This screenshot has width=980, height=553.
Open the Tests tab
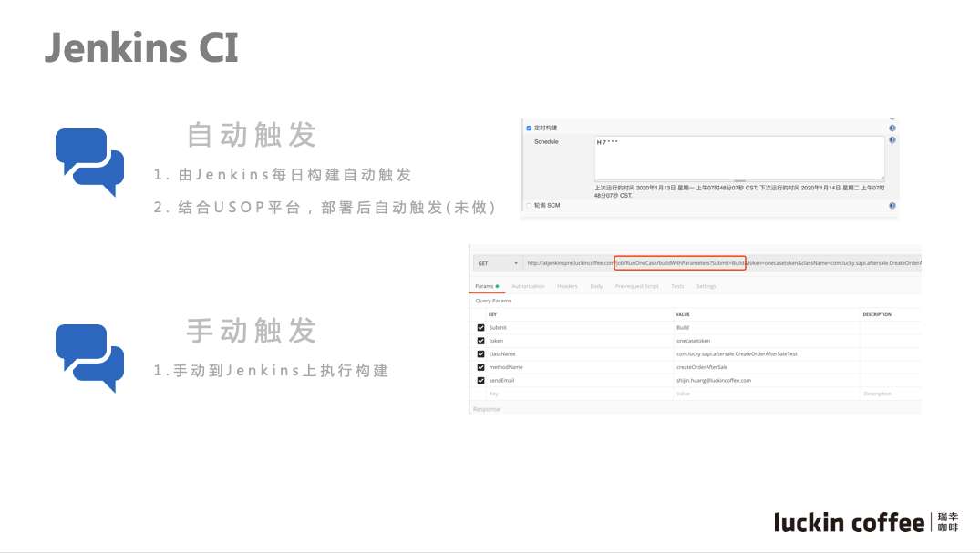pyautogui.click(x=677, y=286)
